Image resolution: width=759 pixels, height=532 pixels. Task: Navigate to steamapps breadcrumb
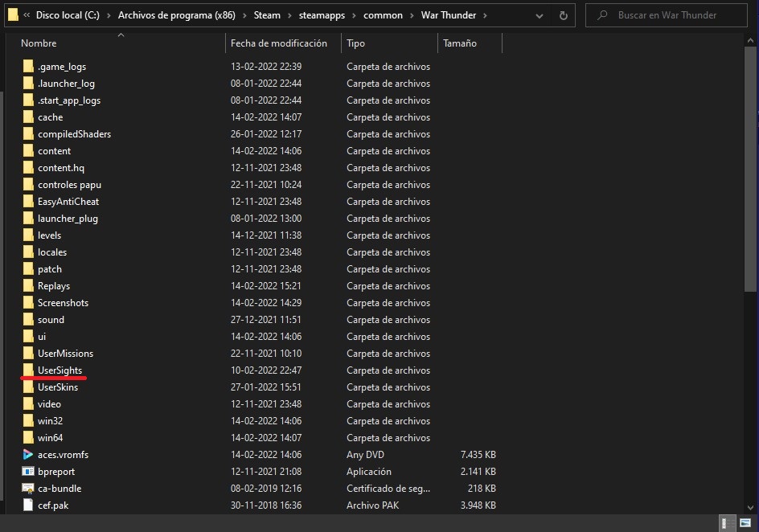(x=322, y=15)
